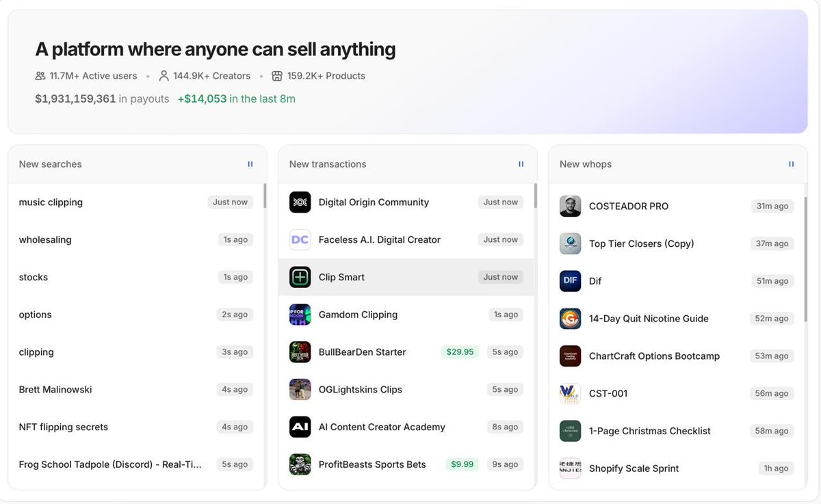
Task: Click the Creators person icon
Action: point(164,76)
